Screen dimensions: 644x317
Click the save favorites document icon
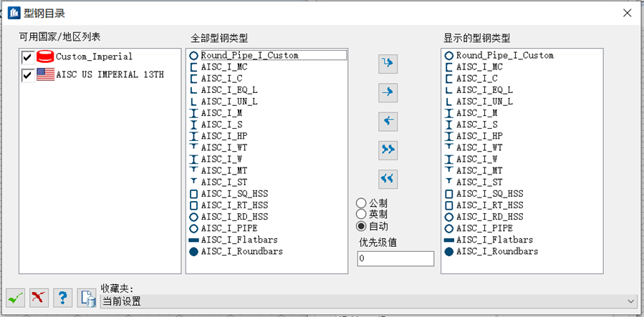point(87,298)
